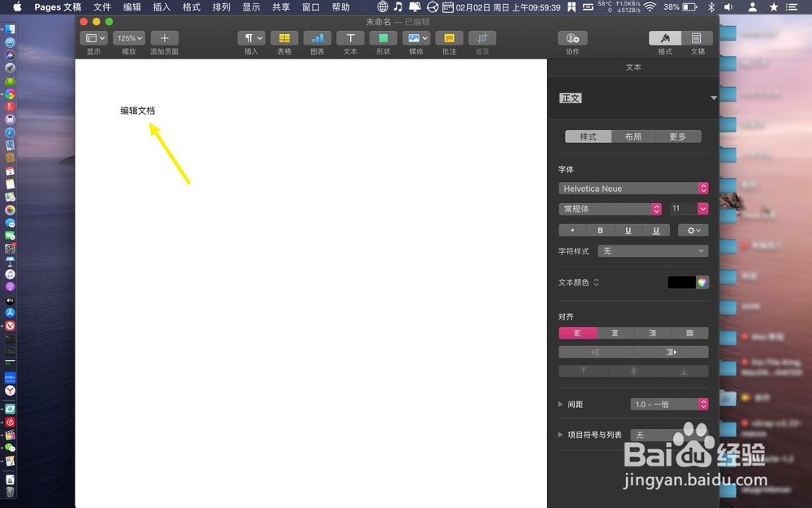
Task: Open the color wheel beside the text color
Action: point(702,282)
